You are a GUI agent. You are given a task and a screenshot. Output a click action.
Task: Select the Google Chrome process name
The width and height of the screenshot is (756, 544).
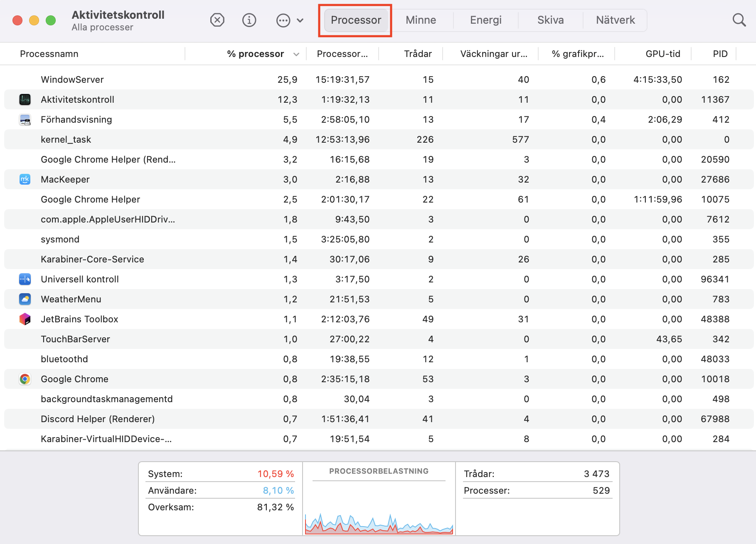click(x=74, y=379)
